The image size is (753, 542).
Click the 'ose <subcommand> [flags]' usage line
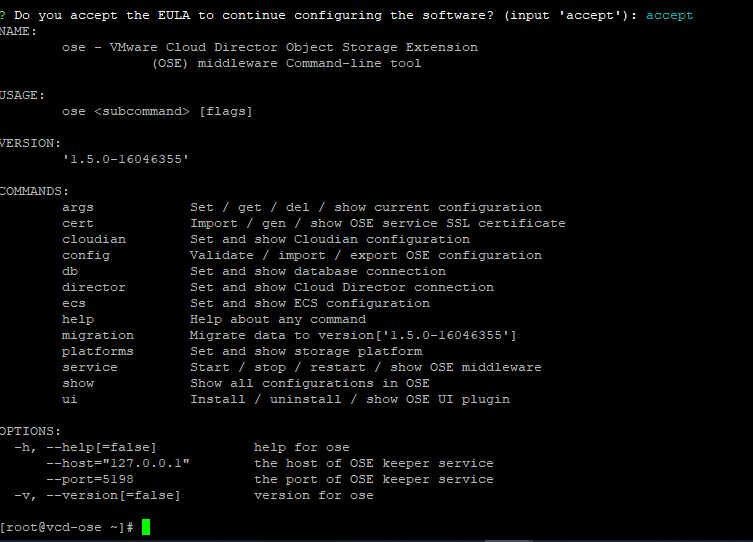pos(157,111)
